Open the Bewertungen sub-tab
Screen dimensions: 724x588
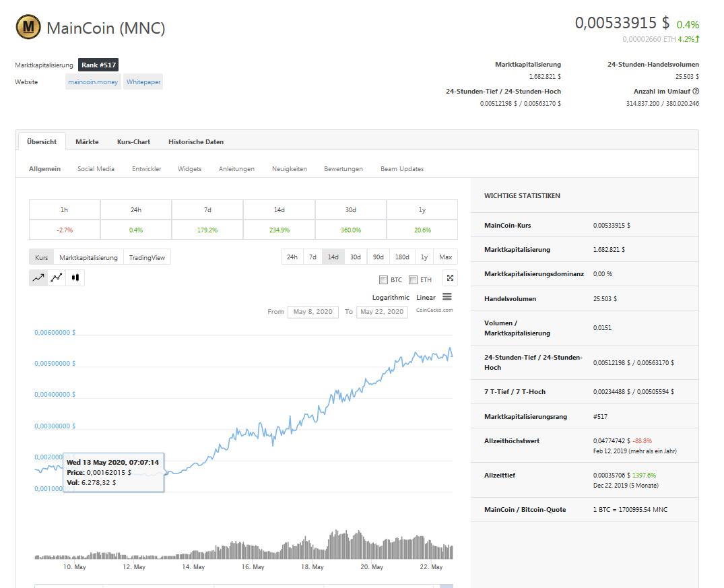[343, 169]
